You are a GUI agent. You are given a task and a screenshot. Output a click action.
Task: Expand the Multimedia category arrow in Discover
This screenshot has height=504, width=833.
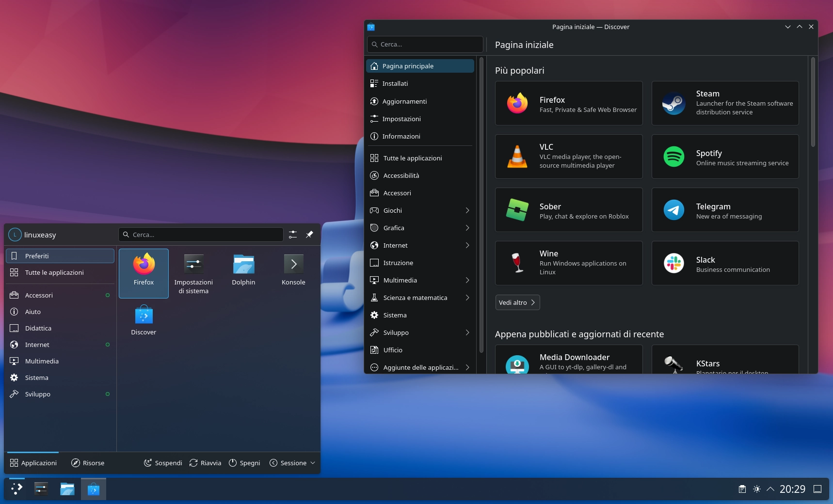click(x=467, y=280)
